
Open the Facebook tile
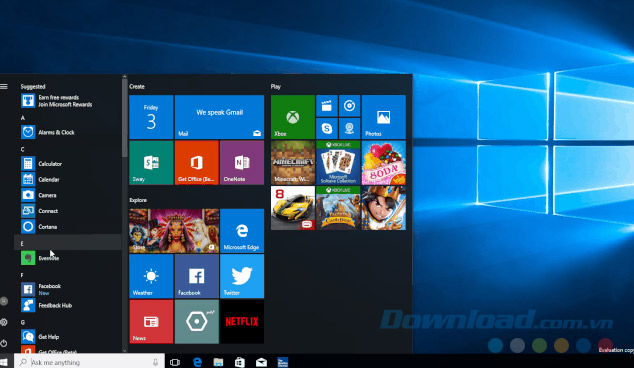pos(197,276)
